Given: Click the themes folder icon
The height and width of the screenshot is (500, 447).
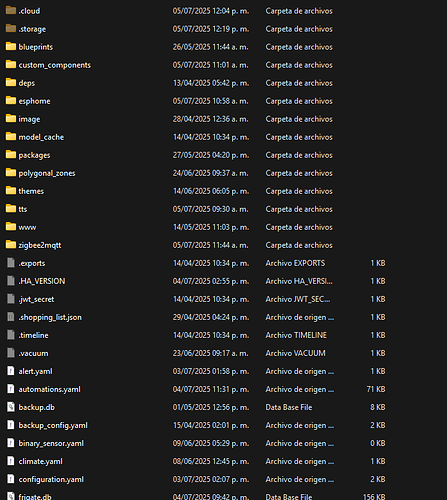Looking at the screenshot, I should (x=11, y=191).
